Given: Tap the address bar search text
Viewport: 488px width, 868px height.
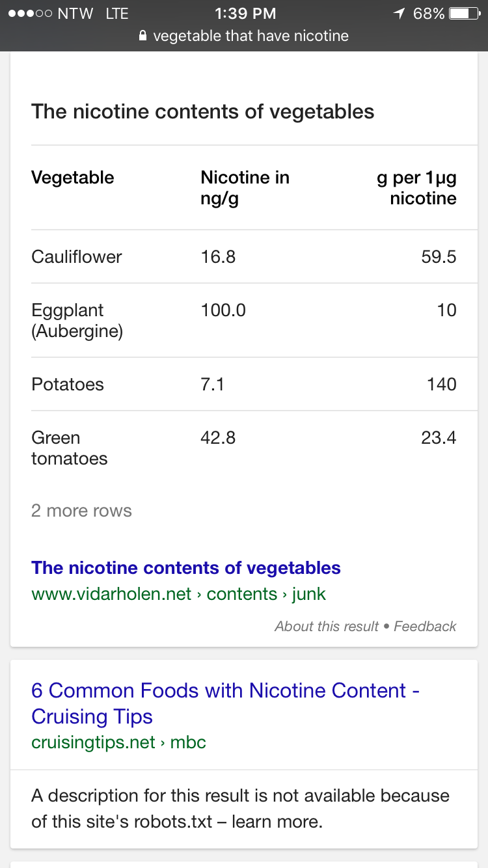Looking at the screenshot, I should click(x=251, y=36).
